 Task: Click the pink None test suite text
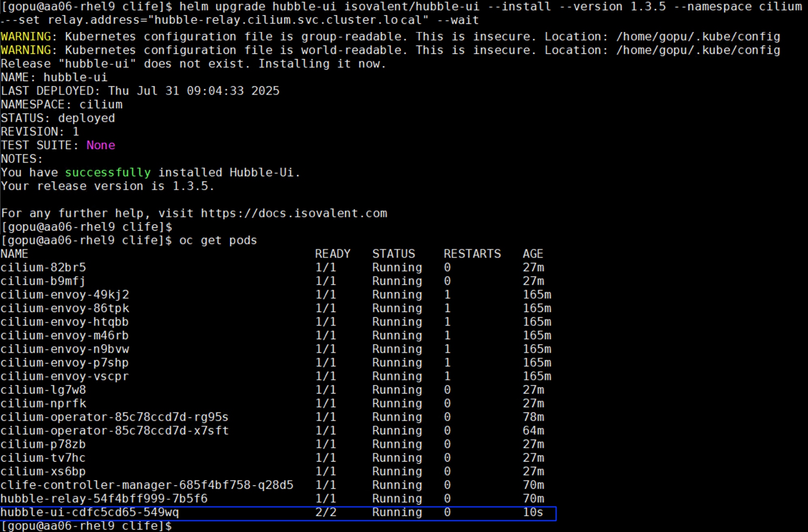[101, 145]
